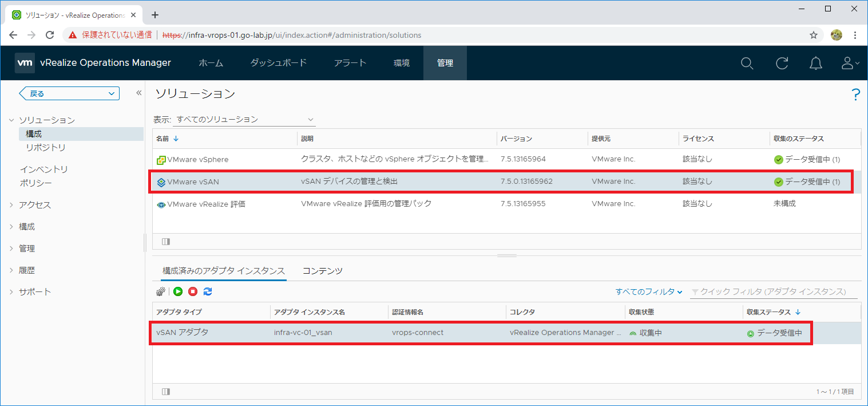Open the ホーム top menu

[211, 63]
